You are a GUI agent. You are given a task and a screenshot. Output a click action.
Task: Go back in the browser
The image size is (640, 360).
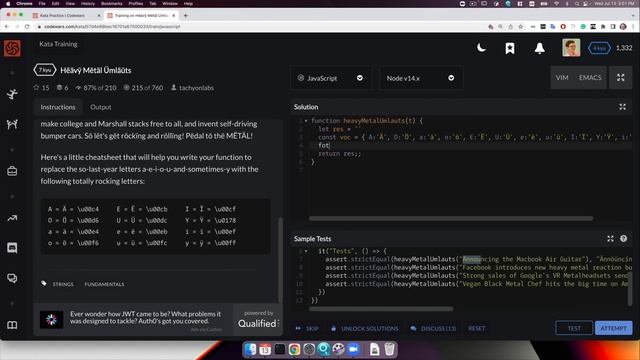pyautogui.click(x=7, y=27)
